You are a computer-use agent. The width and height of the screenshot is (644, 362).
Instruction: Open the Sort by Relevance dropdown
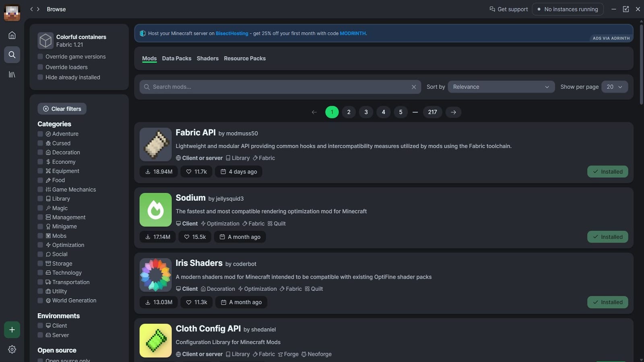click(500, 86)
